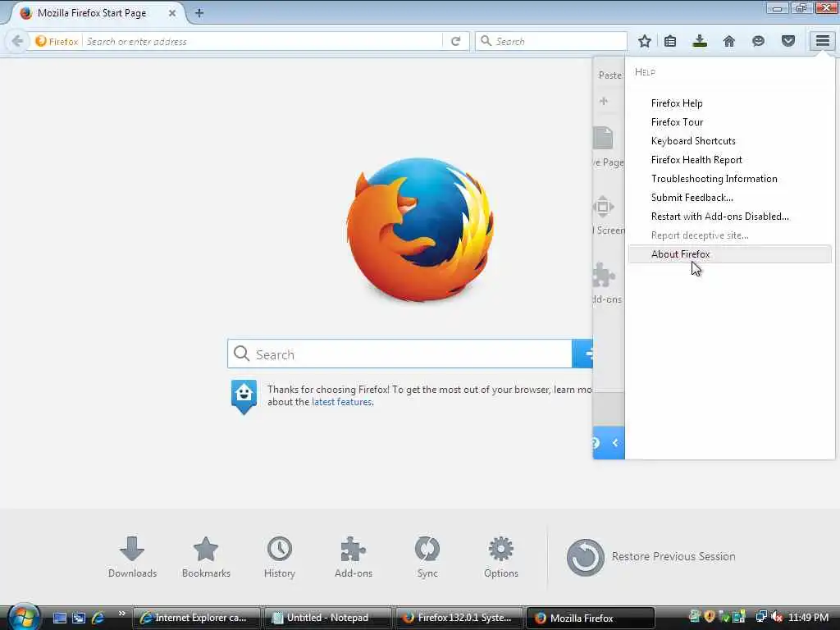Click the taskbar clock 11:49 PM
Viewport: 840px width, 630px height.
tap(808, 617)
